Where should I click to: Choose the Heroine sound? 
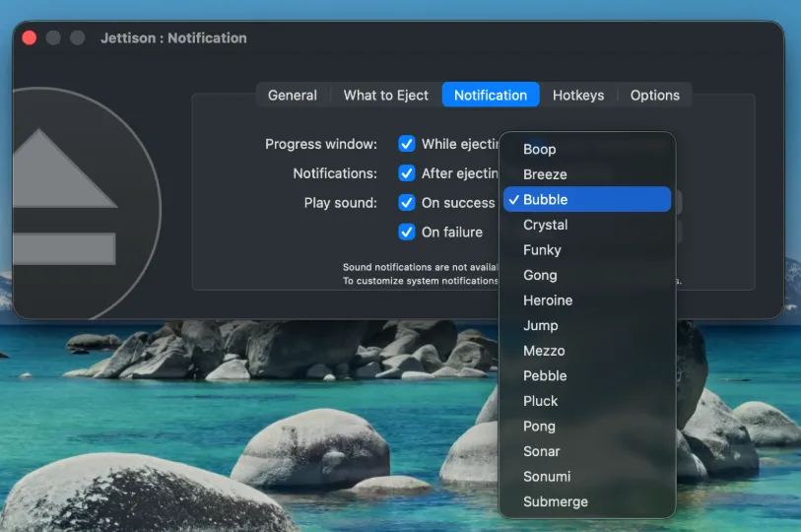pyautogui.click(x=587, y=299)
